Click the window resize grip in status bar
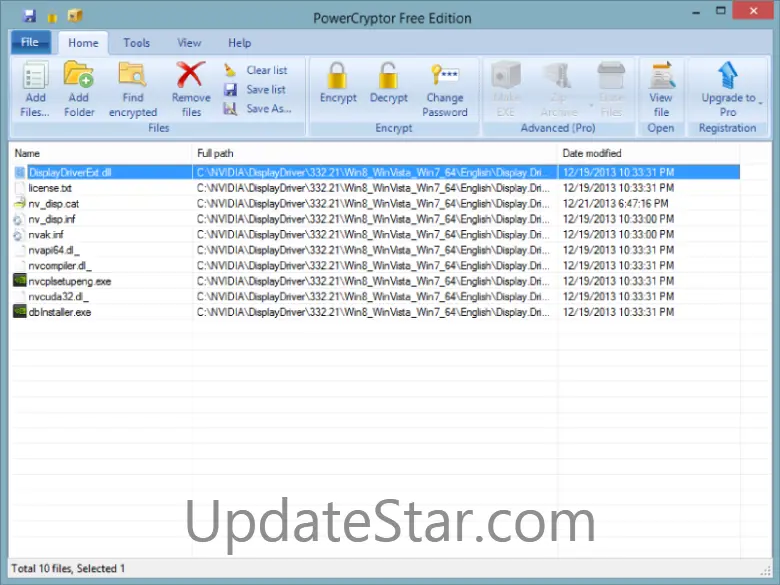The width and height of the screenshot is (780, 585). coord(766,571)
